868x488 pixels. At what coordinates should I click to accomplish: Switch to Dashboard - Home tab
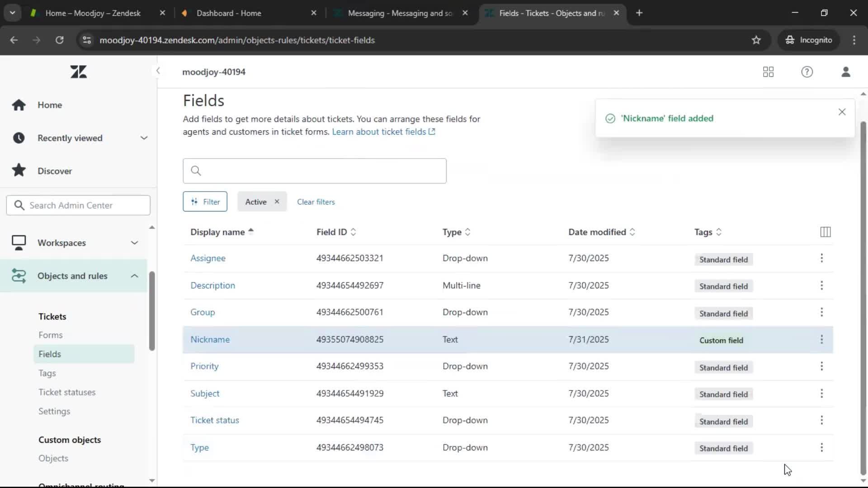(229, 13)
